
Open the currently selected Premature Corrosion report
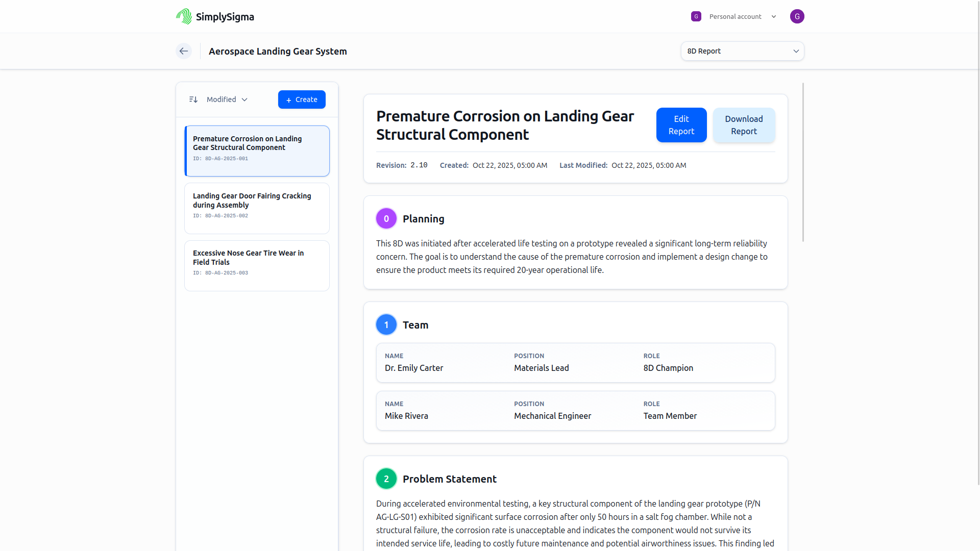coord(257,151)
